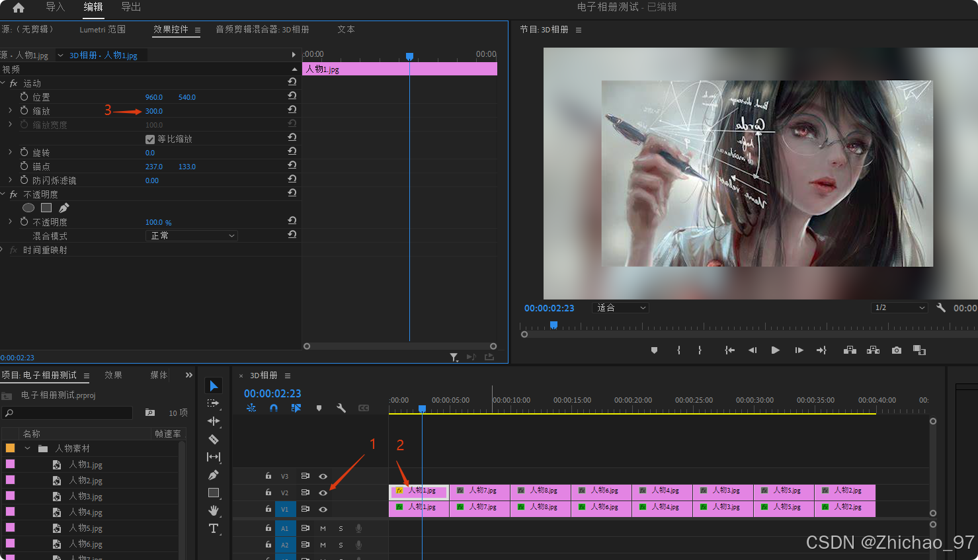Open the zoom level Fit dropdown
The height and width of the screenshot is (560, 978).
[x=620, y=307]
